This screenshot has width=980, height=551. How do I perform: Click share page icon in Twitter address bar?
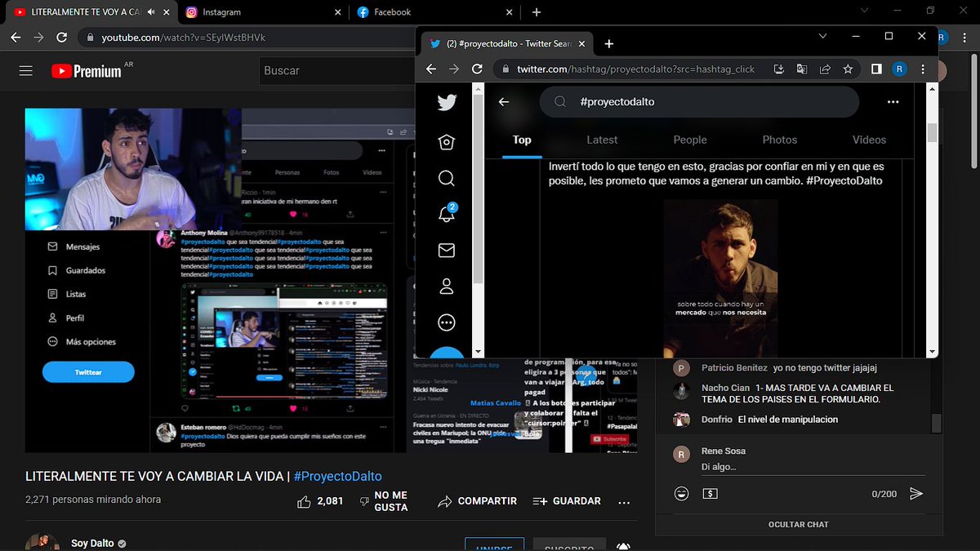tap(825, 69)
